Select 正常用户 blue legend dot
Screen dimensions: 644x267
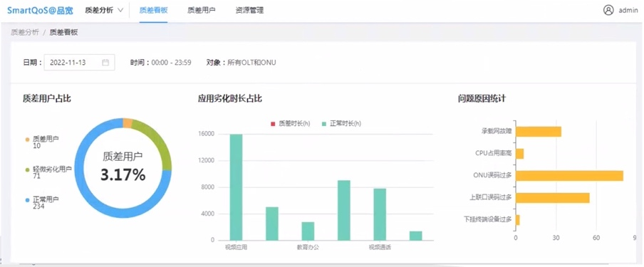click(x=27, y=199)
